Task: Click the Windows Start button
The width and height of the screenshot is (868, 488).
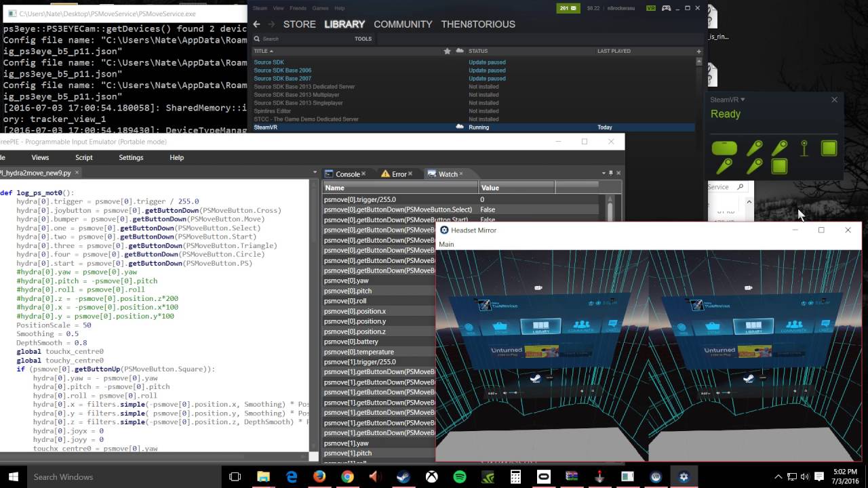Action: tap(13, 476)
